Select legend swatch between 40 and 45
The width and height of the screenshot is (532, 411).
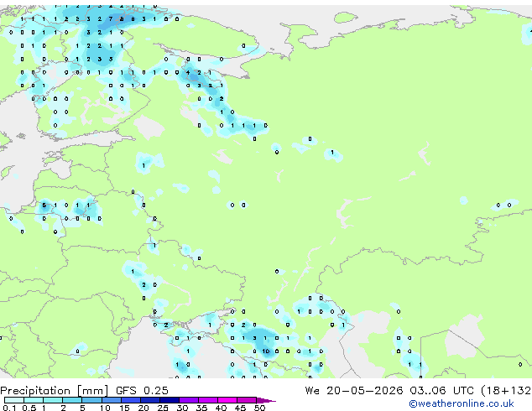click(227, 400)
